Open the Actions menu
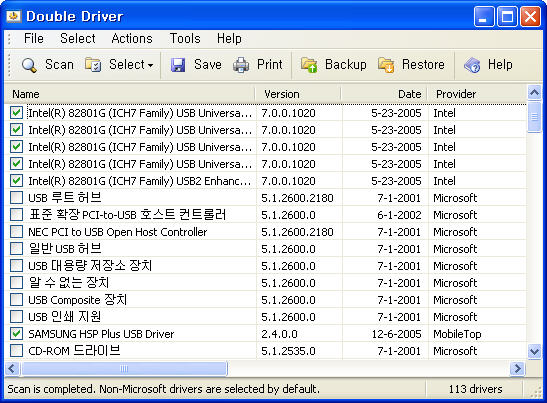Image resolution: width=547 pixels, height=403 pixels. [x=132, y=38]
